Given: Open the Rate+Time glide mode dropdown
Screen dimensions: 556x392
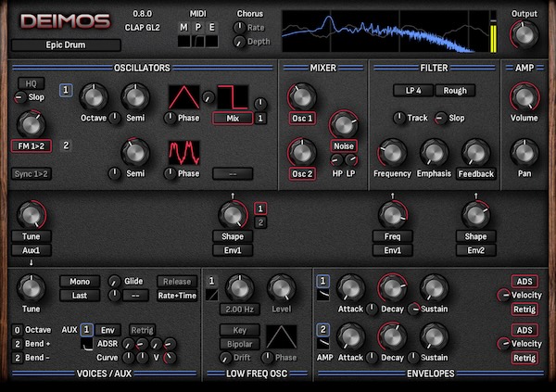Looking at the screenshot, I should coord(177,296).
